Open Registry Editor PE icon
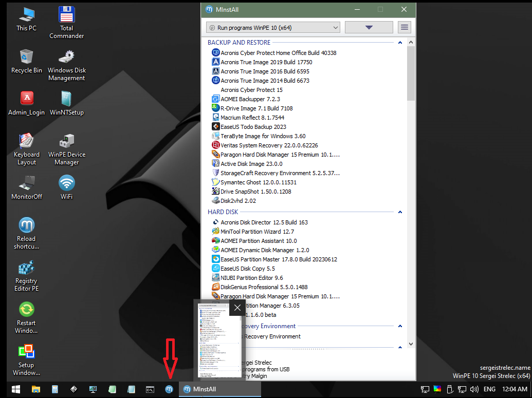 tap(26, 275)
